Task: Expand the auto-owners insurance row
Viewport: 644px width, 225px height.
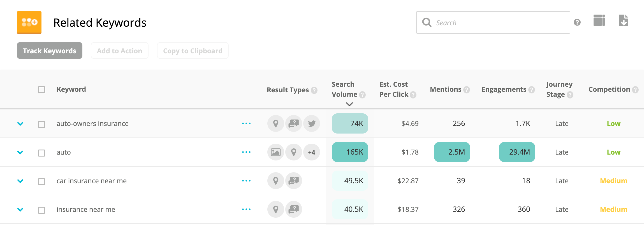Action: [20, 124]
